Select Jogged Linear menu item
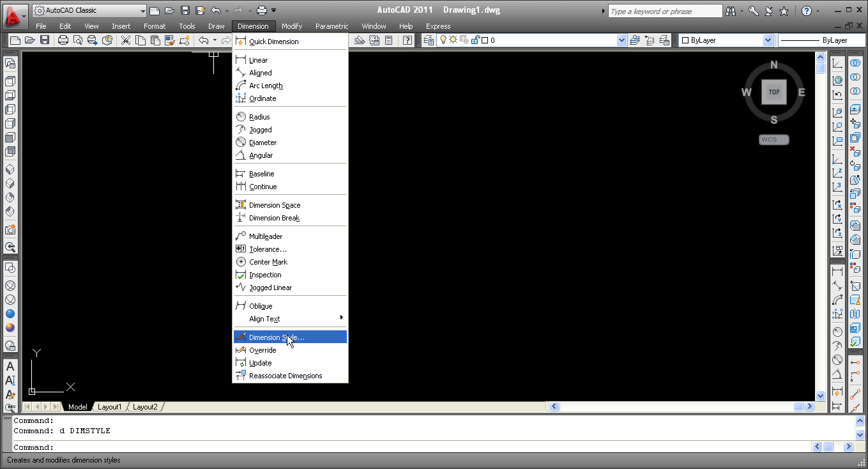868x469 pixels. coord(291,288)
